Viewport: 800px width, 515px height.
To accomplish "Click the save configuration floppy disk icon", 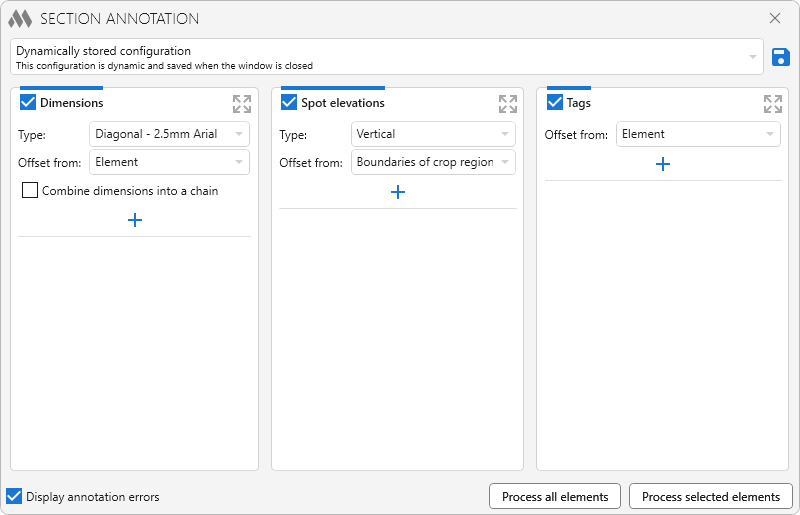I will [781, 58].
